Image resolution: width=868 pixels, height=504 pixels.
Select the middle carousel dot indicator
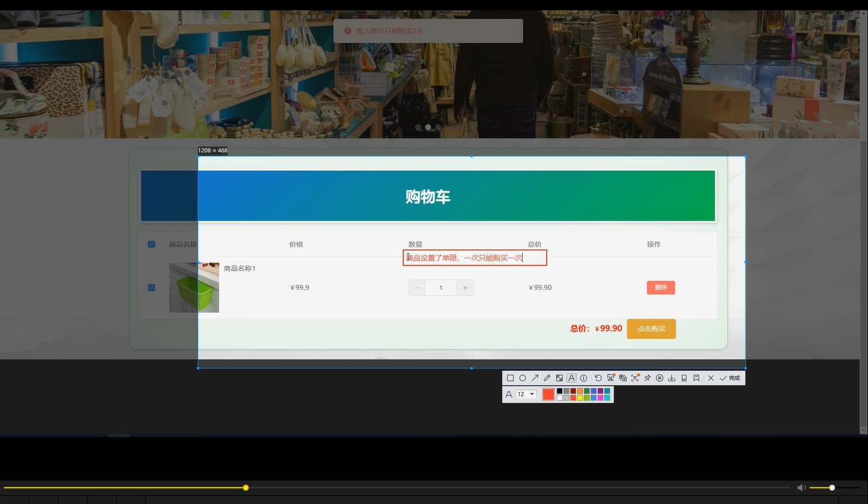point(428,127)
